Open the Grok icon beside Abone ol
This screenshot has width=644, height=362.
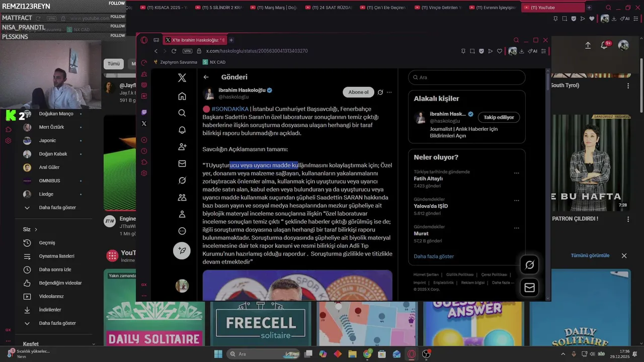click(380, 93)
